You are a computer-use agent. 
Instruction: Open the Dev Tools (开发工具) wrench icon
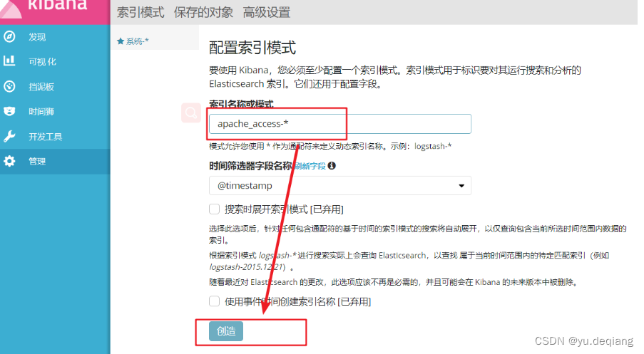pyautogui.click(x=9, y=136)
